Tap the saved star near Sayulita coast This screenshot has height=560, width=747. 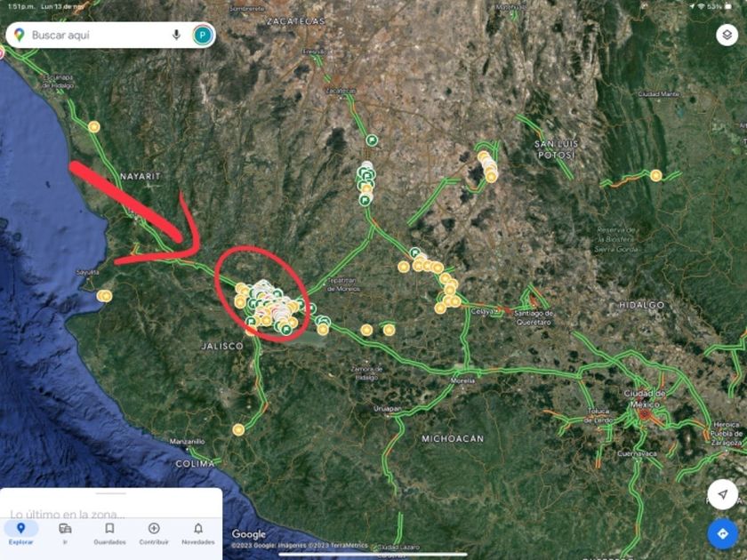104,296
